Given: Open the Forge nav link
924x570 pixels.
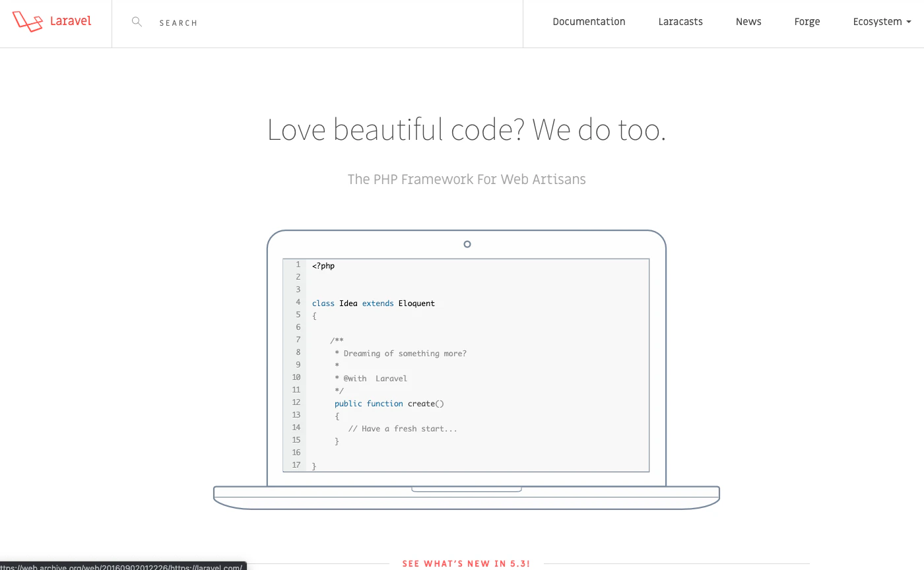Looking at the screenshot, I should [807, 22].
